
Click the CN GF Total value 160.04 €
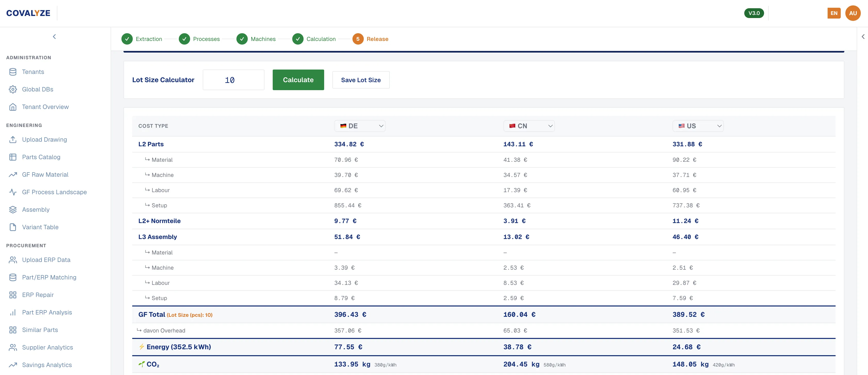pos(519,315)
